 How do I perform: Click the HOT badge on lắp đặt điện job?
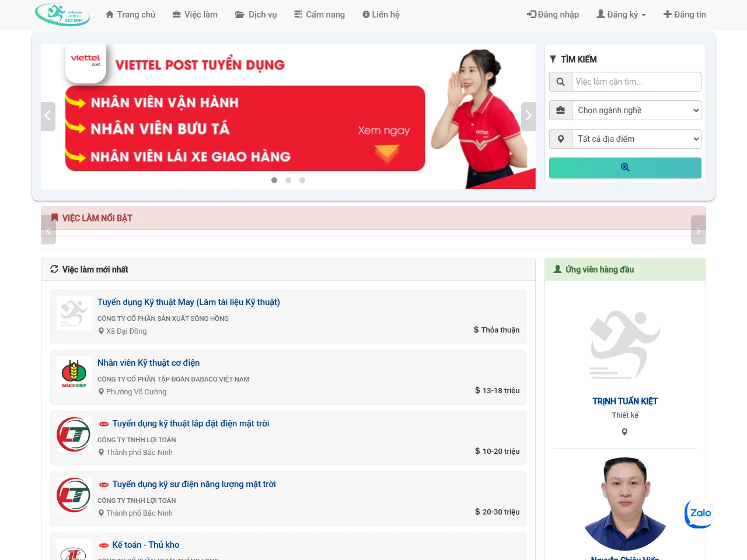tap(104, 424)
